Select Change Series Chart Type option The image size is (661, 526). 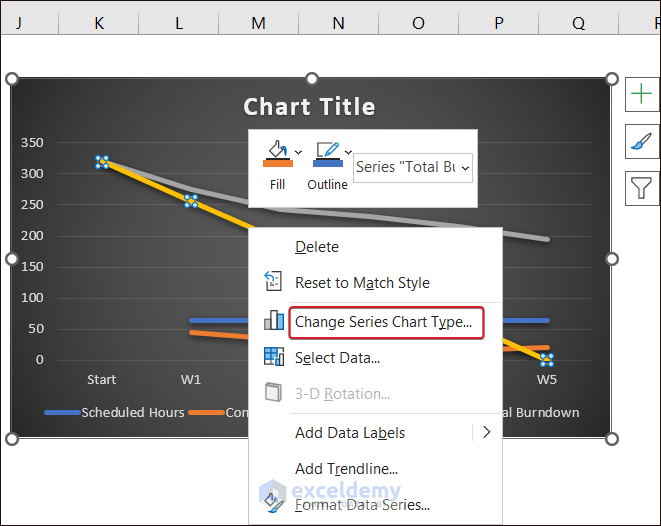tap(383, 322)
